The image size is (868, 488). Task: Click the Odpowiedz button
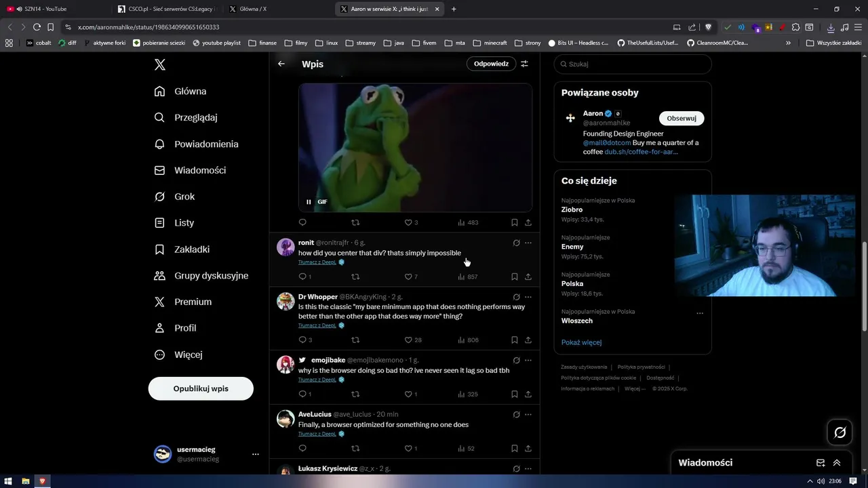[491, 64]
